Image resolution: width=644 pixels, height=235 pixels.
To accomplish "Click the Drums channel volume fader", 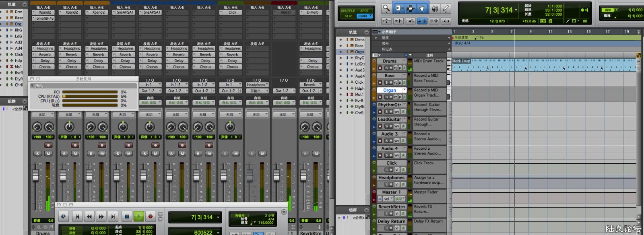I will [35, 176].
